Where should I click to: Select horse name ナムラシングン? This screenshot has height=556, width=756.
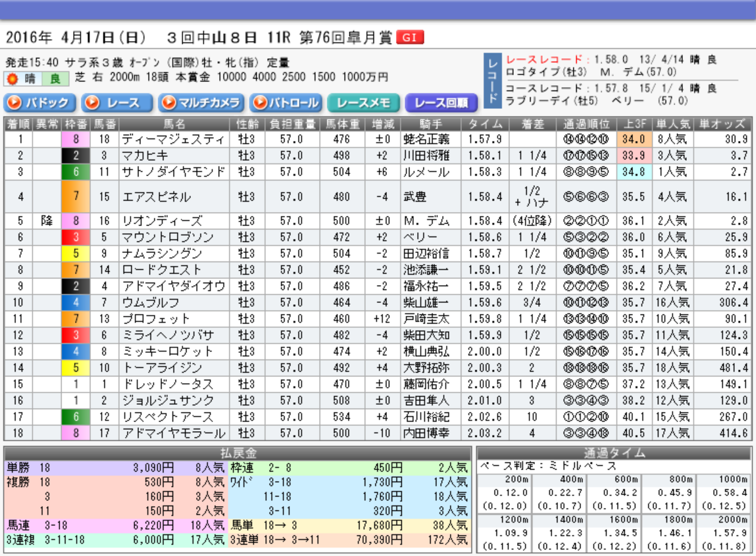162,254
